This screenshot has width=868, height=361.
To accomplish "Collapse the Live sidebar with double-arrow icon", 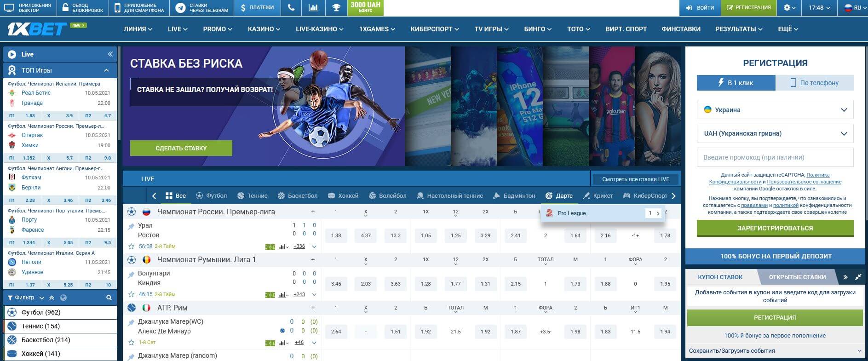I will coord(110,54).
